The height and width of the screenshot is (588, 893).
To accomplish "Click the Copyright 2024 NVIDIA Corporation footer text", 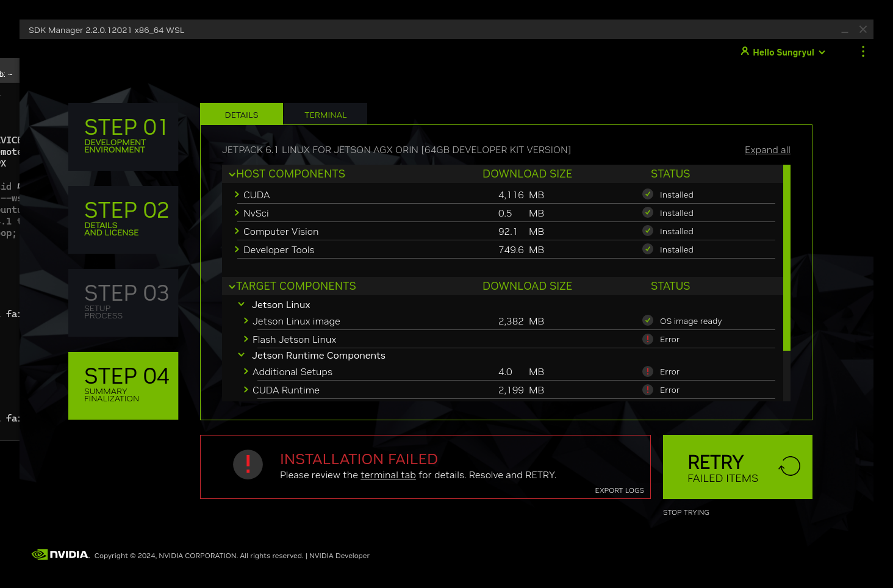I will (199, 556).
